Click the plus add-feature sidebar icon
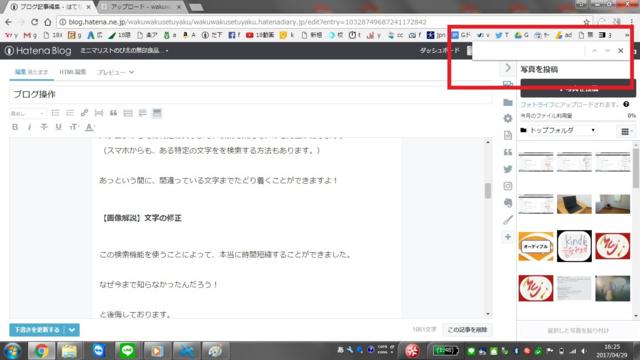Viewport: 640px width, 360px height. (508, 237)
